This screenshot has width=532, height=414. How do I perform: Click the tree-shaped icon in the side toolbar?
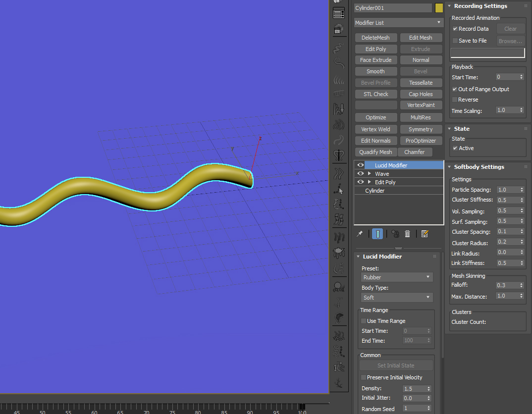[x=339, y=383]
